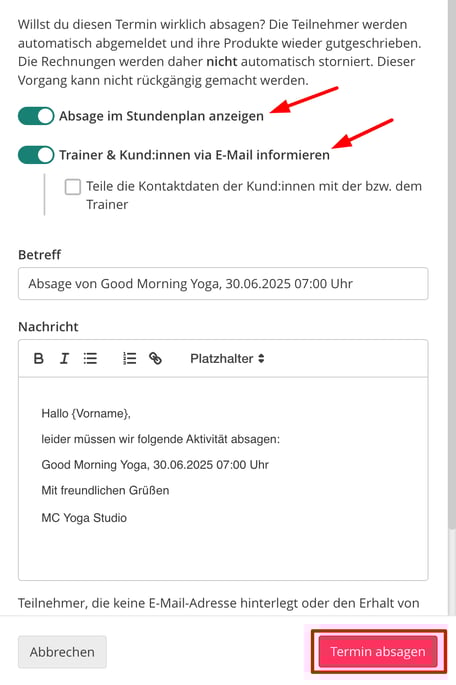Viewport: 456px width, 685px height.
Task: Turn off 'Trainer & Kund:innen via E-Mail informieren'
Action: (36, 155)
